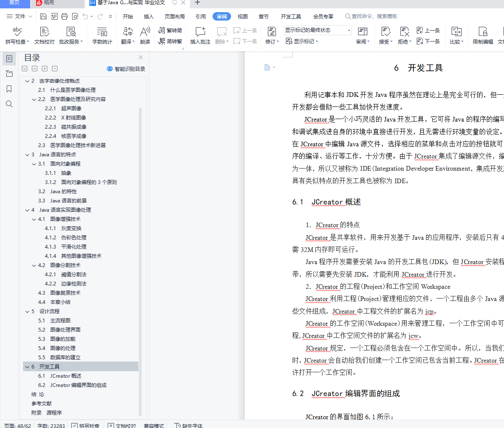The width and height of the screenshot is (504, 428).
Task: Open the find/search sidebar icon
Action: [x=9, y=104]
